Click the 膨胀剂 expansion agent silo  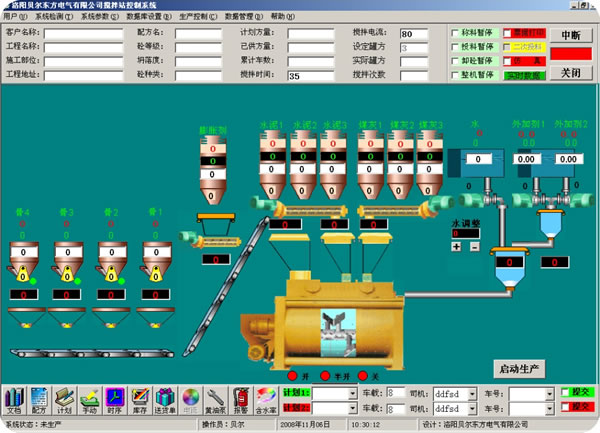213,170
